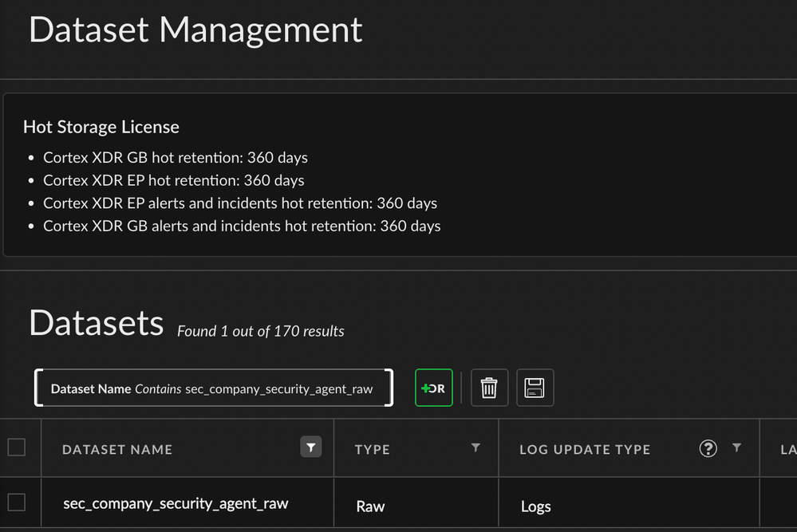Open the sec_company_security_agent_raw dataset row
Screen dimensions: 797x532
pos(176,503)
